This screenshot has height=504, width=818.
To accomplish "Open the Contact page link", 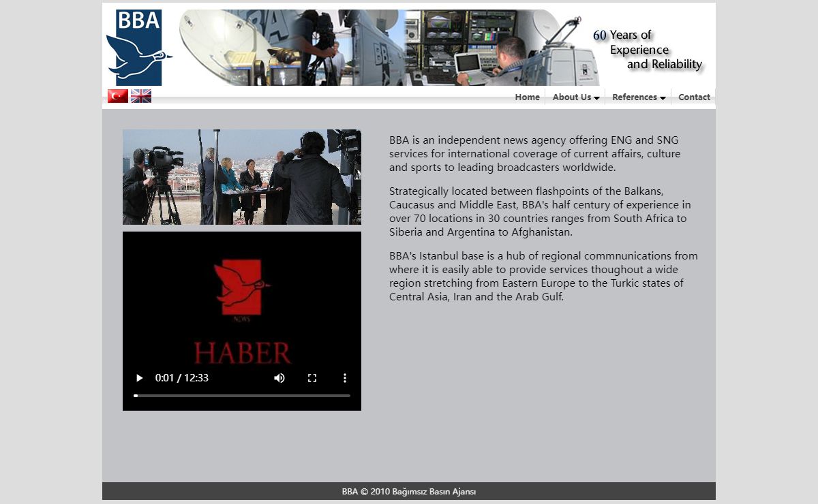I will pos(694,97).
